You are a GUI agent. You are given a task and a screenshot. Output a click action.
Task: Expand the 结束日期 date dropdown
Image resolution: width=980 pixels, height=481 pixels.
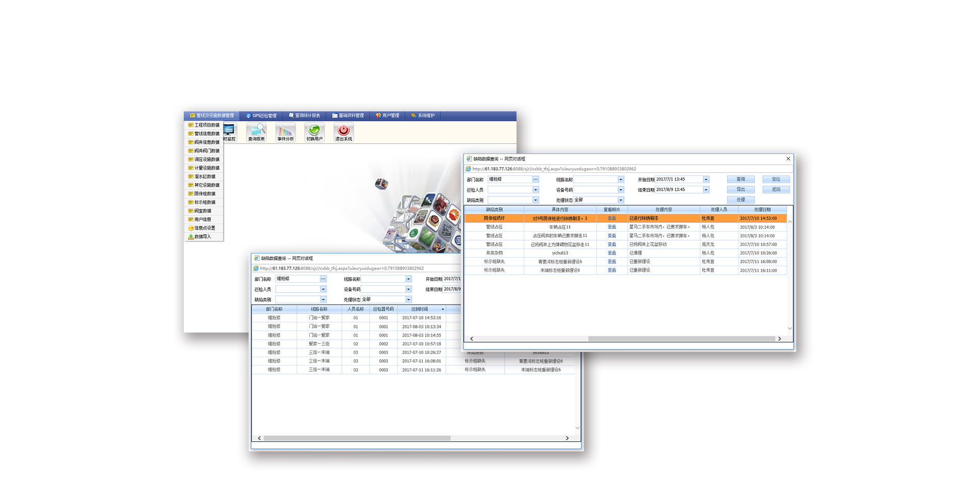(x=706, y=190)
